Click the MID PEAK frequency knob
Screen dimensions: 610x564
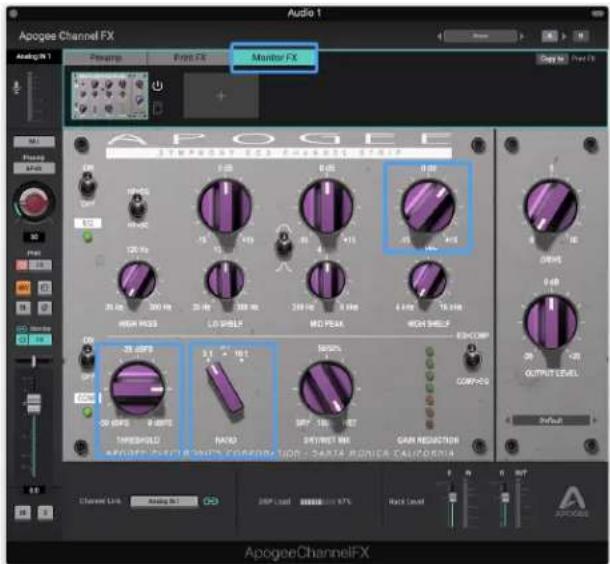(326, 280)
